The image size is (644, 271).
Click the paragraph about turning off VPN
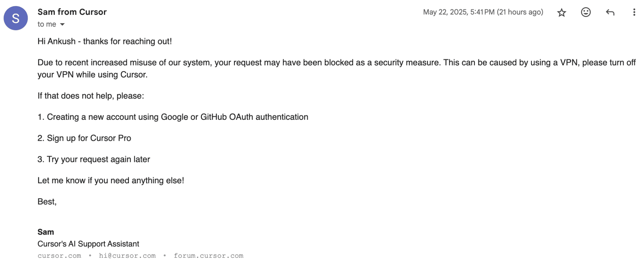(x=336, y=69)
